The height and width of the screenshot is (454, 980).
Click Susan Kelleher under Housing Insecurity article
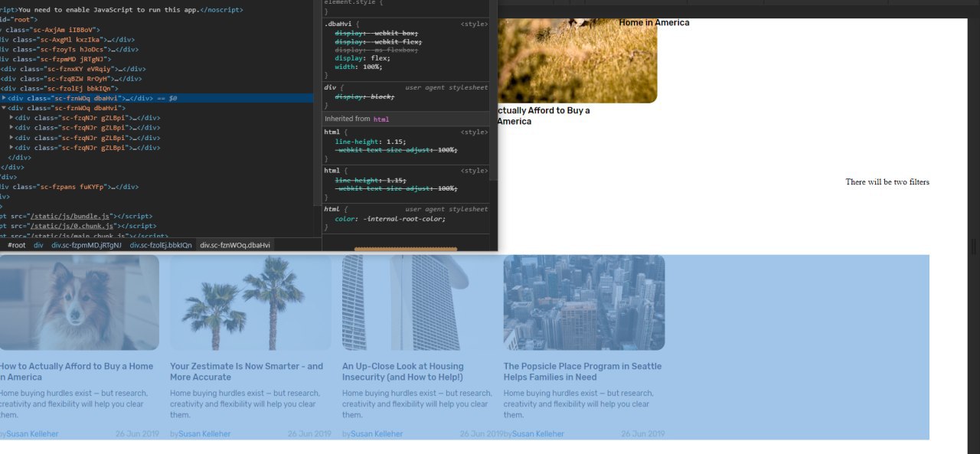[377, 434]
